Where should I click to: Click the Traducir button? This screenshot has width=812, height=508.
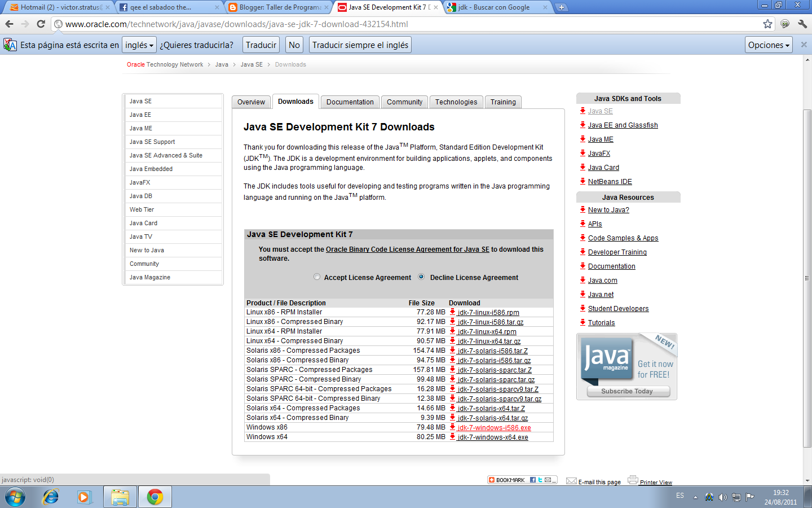[261, 45]
